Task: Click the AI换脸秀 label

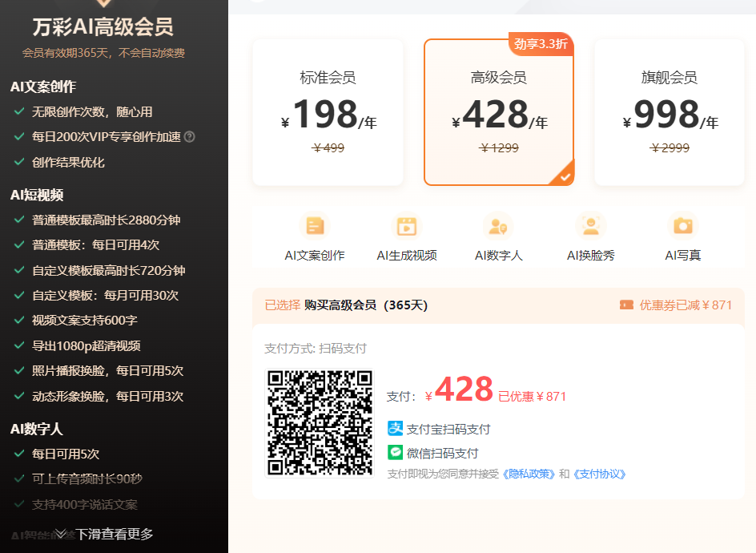Action: [591, 256]
